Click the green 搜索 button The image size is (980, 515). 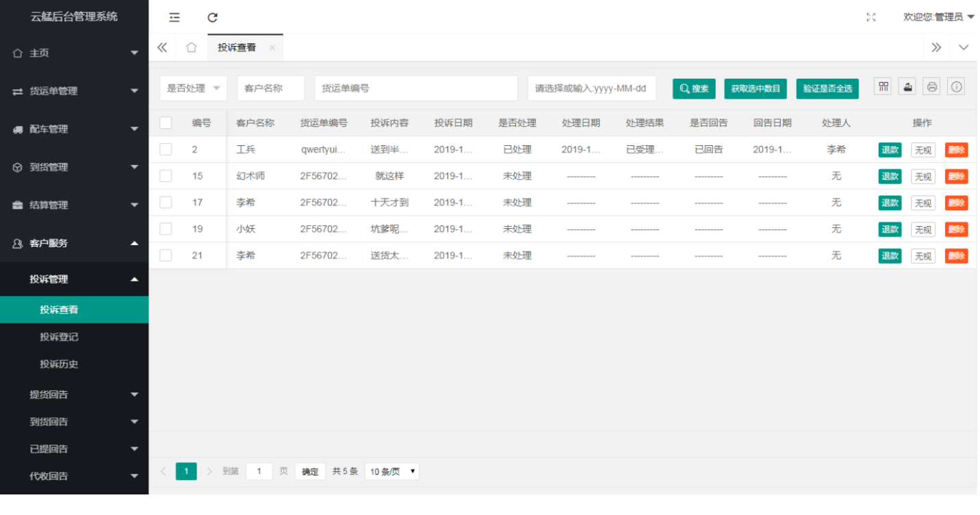click(693, 88)
